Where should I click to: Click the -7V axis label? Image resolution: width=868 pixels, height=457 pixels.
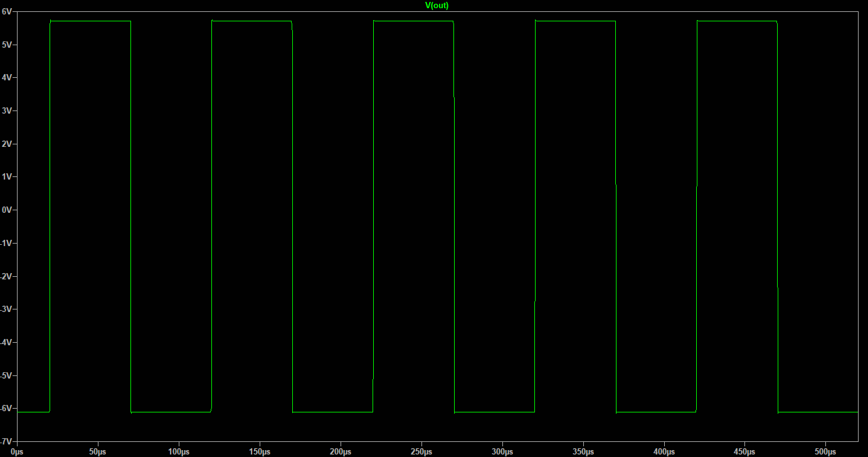click(x=6, y=442)
